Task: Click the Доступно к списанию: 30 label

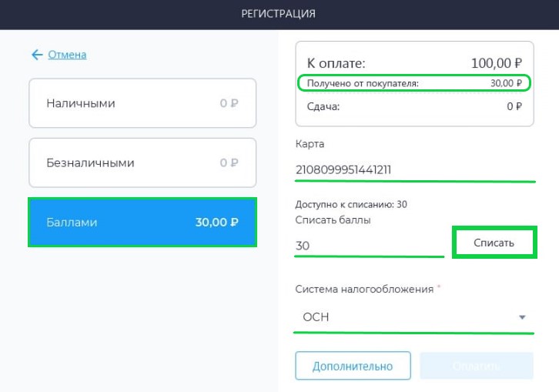Action: coord(351,204)
